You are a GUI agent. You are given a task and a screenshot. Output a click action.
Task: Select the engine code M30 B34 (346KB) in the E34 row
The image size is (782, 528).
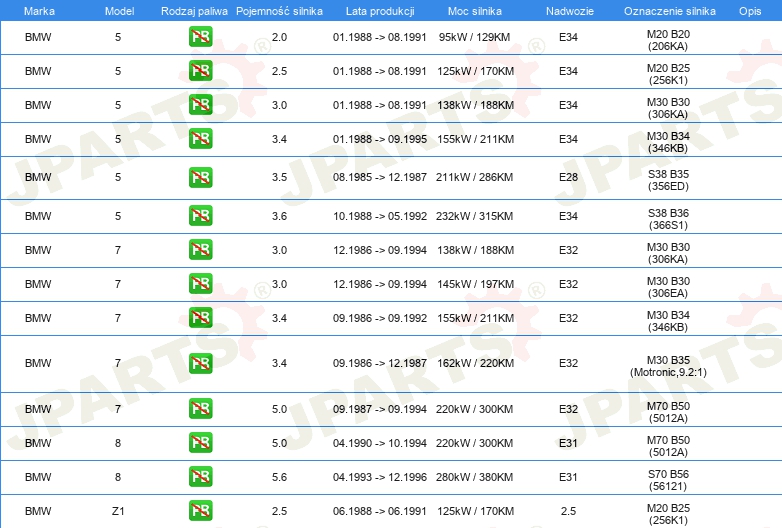[x=668, y=142]
